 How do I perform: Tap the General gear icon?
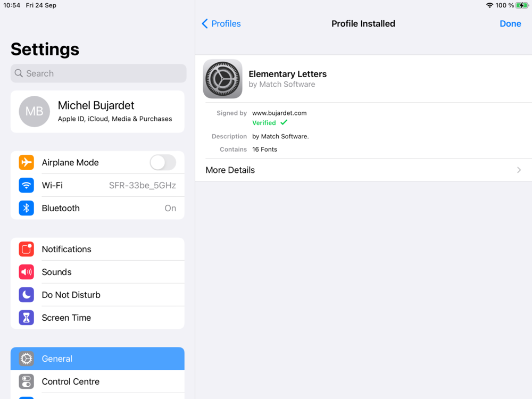point(26,359)
